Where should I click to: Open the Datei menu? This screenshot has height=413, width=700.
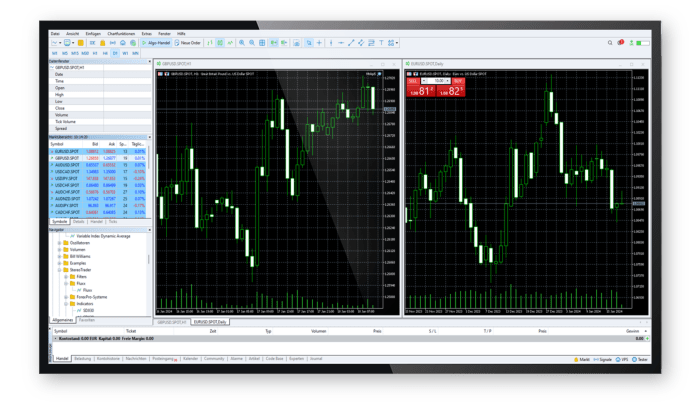[55, 33]
